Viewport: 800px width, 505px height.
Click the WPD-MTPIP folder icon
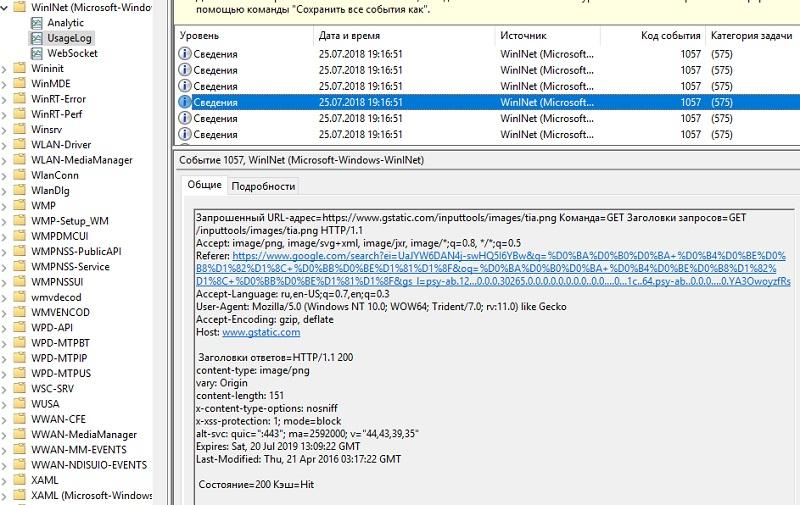19,358
